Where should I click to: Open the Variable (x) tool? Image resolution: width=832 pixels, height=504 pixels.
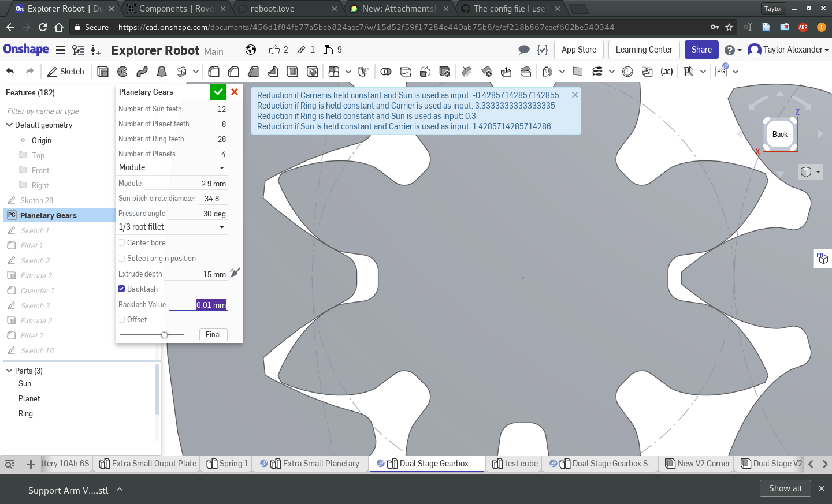click(667, 72)
